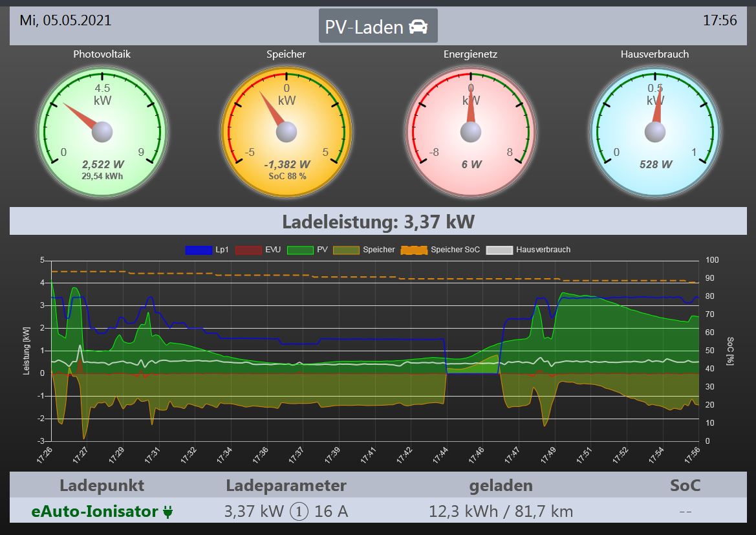Toggle the Lp1 series in chart legend

pos(207,250)
